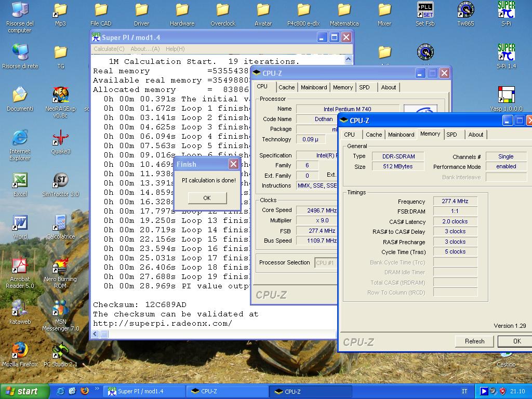Open the Word desktop shortcut
The height and width of the screenshot is (399, 532).
pyautogui.click(x=20, y=223)
